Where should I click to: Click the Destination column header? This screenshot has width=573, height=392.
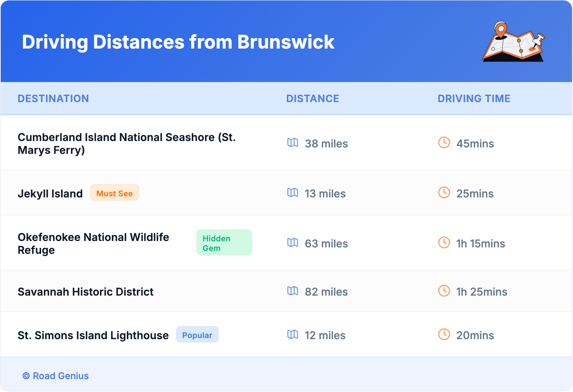tap(53, 99)
